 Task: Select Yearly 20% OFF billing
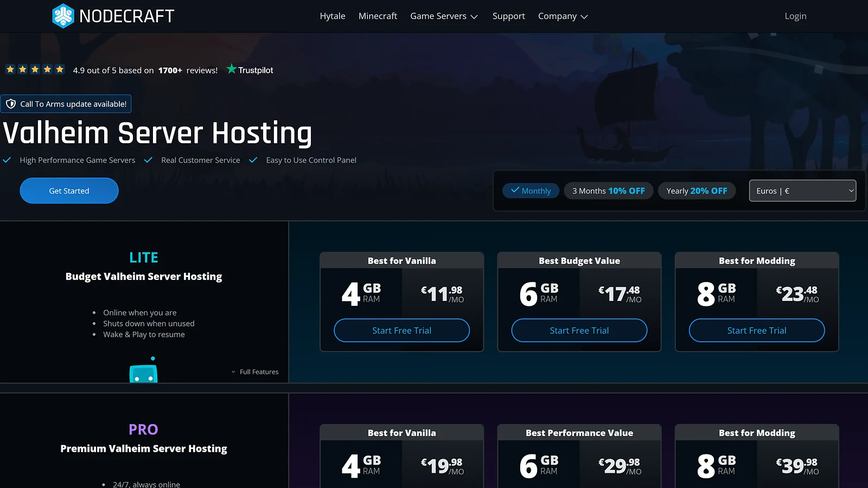click(x=697, y=191)
